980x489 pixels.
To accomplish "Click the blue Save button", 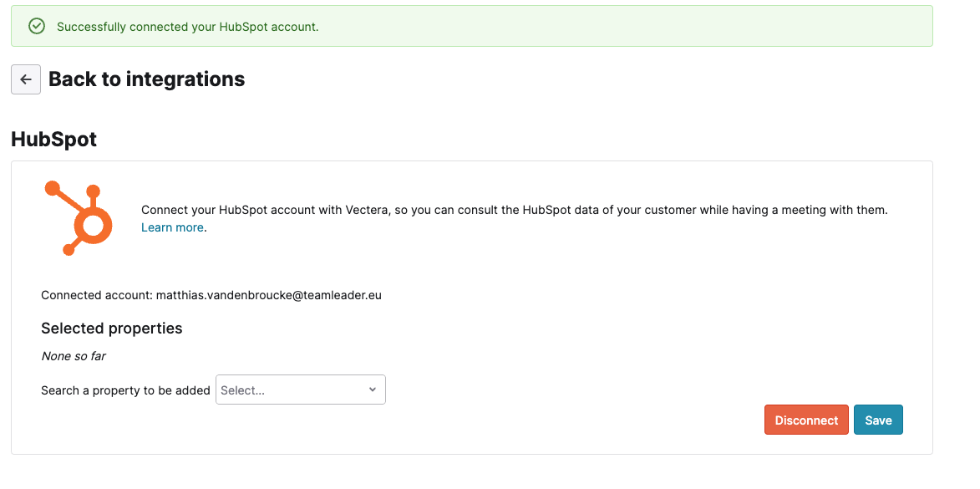I will point(878,420).
